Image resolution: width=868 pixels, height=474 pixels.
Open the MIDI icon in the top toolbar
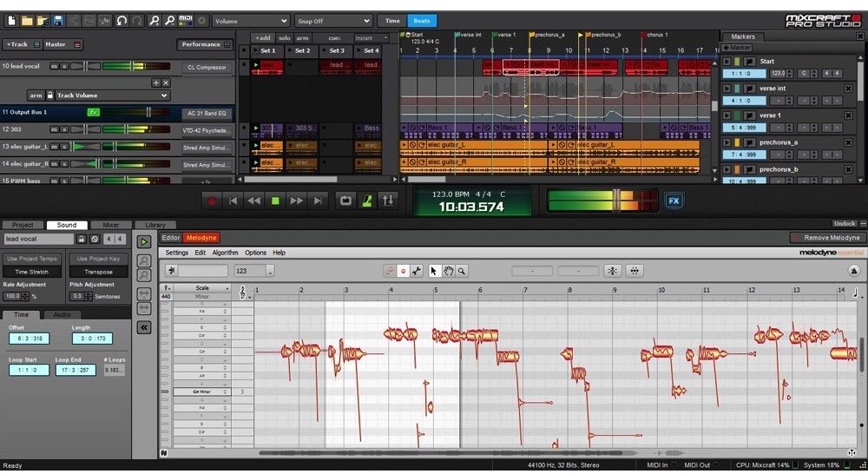pyautogui.click(x=186, y=21)
